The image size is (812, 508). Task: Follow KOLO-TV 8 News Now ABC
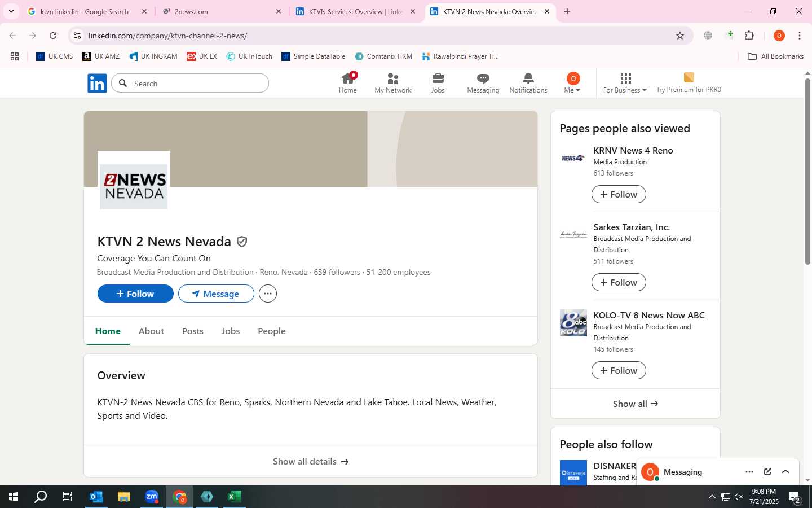(x=619, y=370)
